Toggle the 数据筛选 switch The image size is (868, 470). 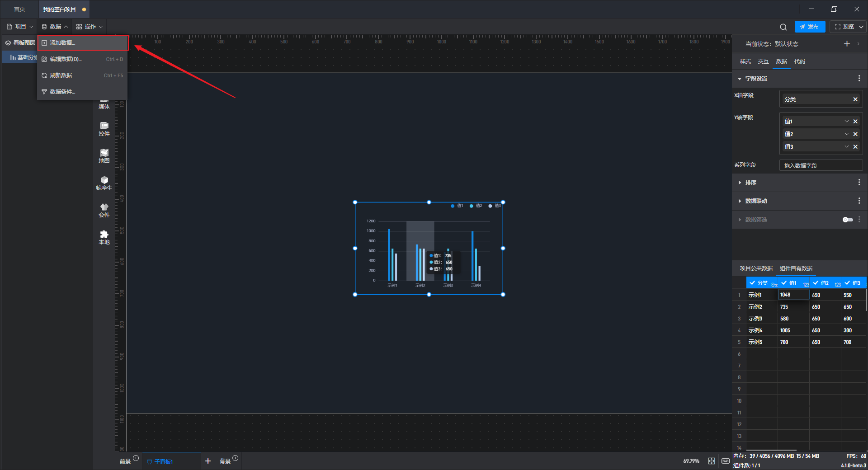click(848, 220)
